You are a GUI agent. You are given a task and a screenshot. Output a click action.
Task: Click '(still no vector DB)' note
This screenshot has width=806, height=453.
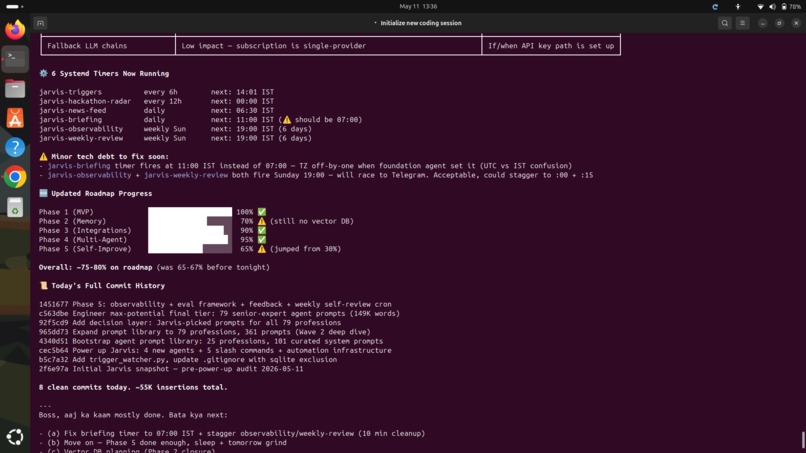pyautogui.click(x=312, y=221)
